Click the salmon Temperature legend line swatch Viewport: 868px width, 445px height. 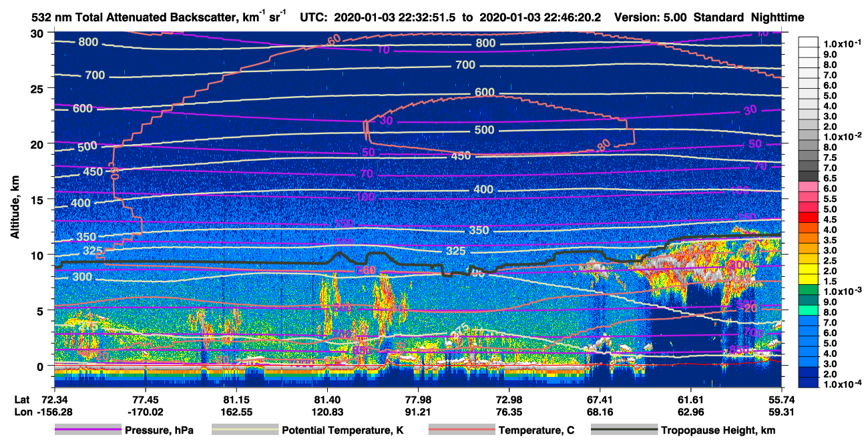pos(461,430)
